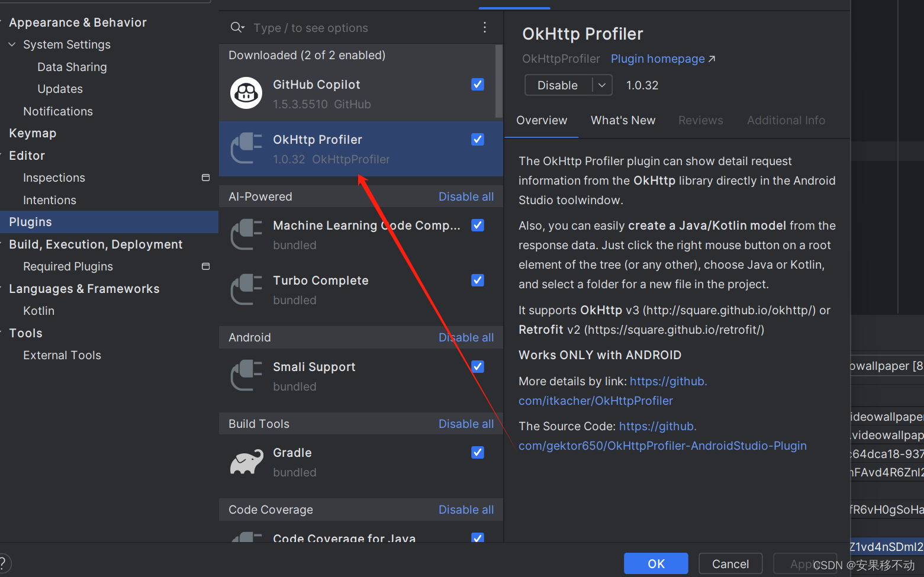Viewport: 924px width, 577px height.
Task: Open the itkacher OkHttpProfiler GitHub link
Action: click(595, 401)
